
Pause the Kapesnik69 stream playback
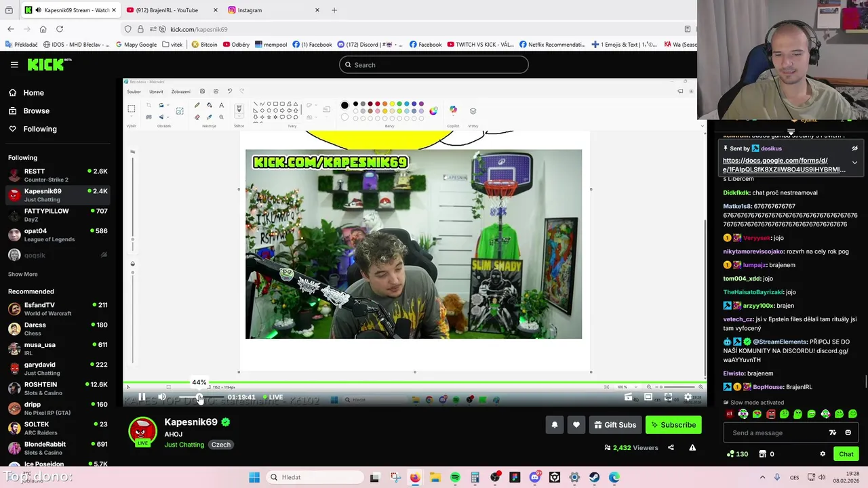(x=142, y=397)
